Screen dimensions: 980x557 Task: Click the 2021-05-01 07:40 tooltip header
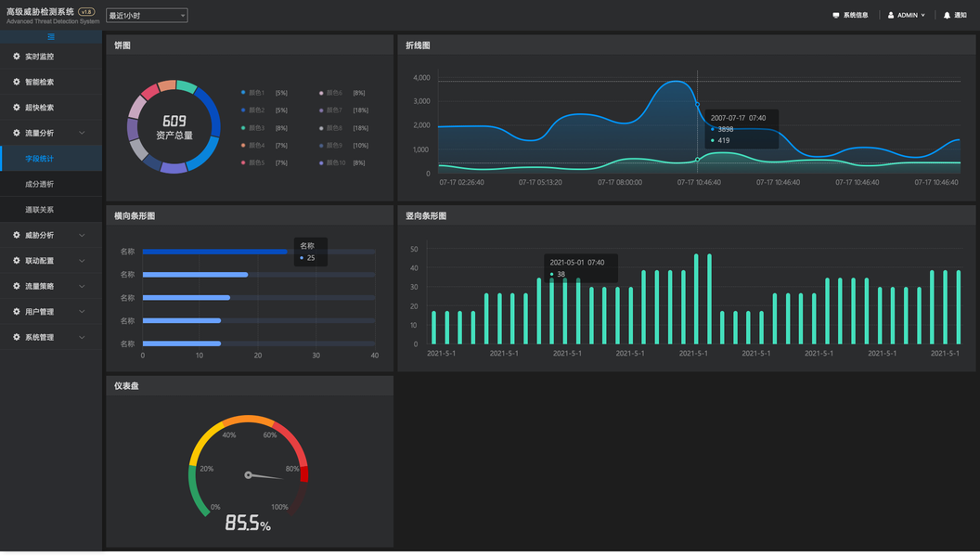tap(577, 263)
